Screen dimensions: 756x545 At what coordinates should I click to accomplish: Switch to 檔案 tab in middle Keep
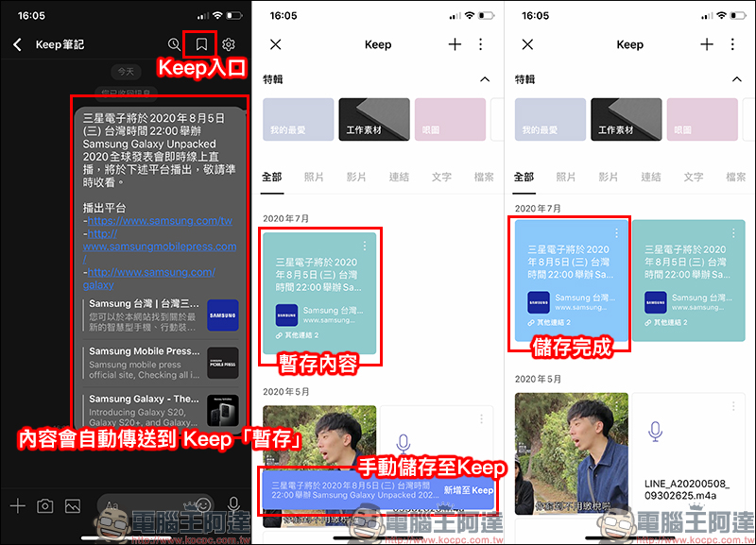pyautogui.click(x=484, y=178)
